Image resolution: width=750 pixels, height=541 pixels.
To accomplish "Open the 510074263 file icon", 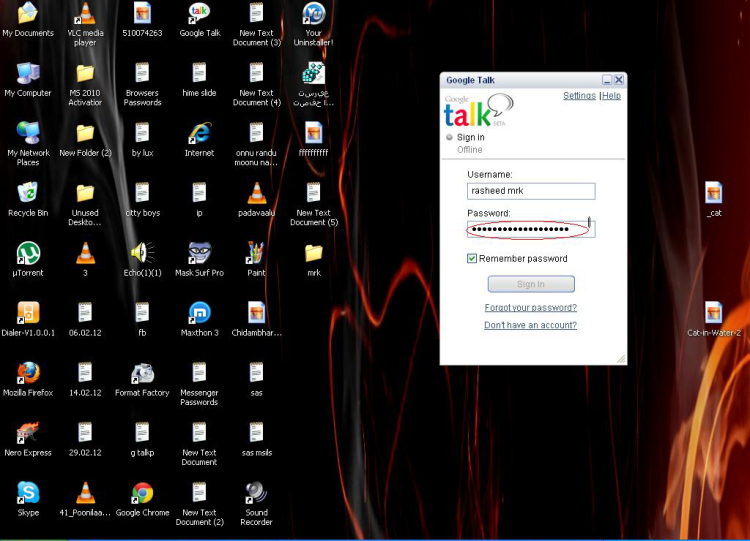I will [142, 13].
